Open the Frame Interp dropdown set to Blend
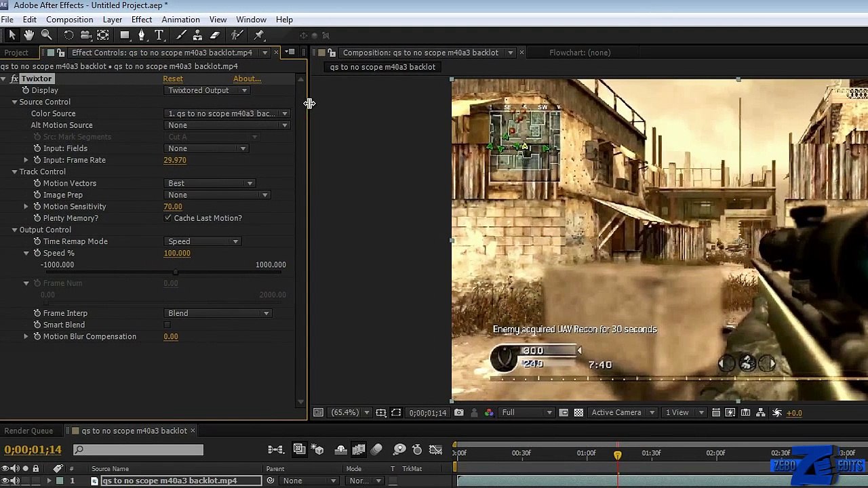Viewport: 868px width, 488px height. [x=218, y=314]
